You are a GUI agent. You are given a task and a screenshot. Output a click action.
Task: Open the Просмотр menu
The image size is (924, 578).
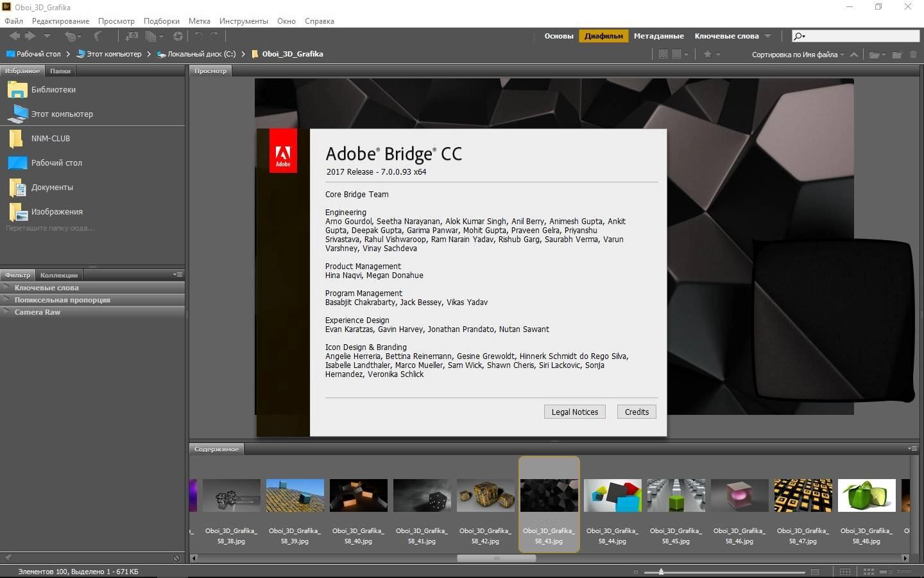116,21
